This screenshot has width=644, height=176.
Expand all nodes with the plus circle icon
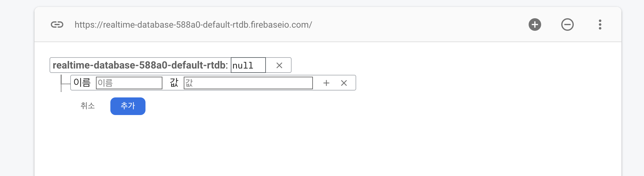(x=535, y=25)
